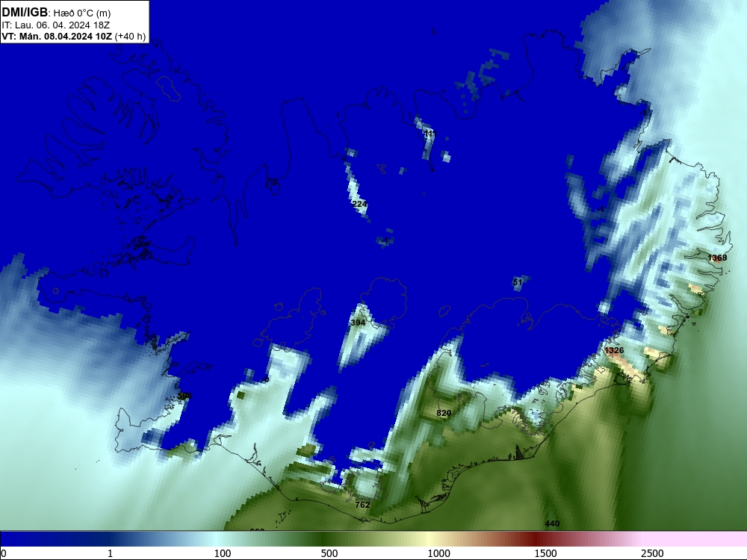Click the 820 value label on the map
This screenshot has width=747, height=560.
(x=444, y=414)
